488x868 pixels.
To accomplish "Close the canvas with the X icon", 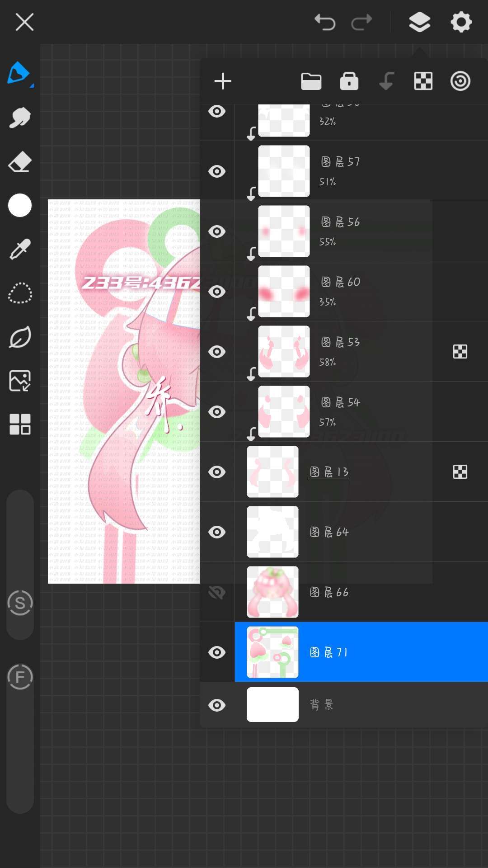I will click(x=24, y=22).
